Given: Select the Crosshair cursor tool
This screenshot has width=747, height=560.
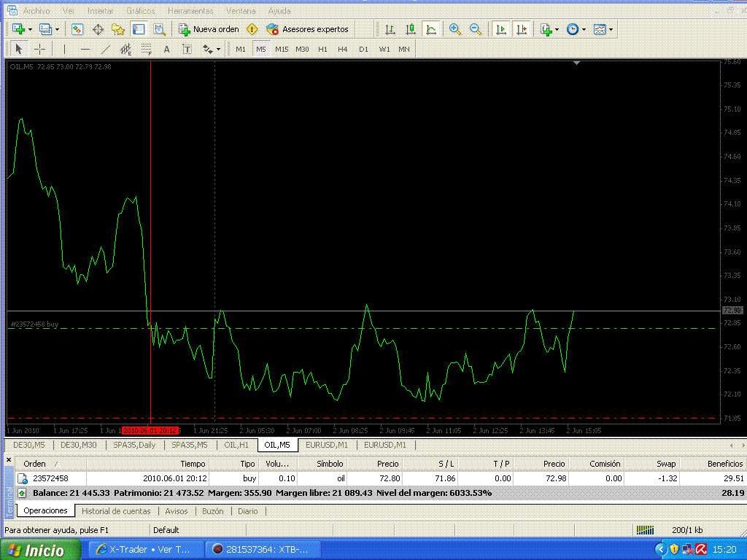Looking at the screenshot, I should coord(40,49).
